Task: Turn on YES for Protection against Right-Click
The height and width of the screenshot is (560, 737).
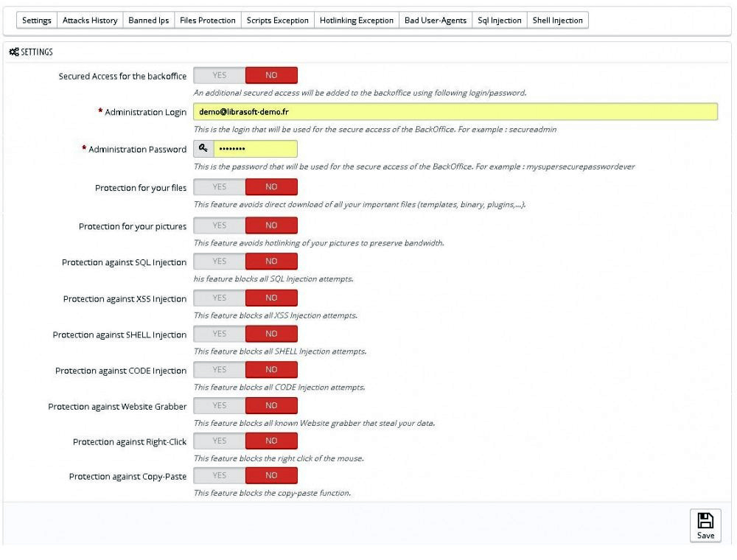Action: 220,441
